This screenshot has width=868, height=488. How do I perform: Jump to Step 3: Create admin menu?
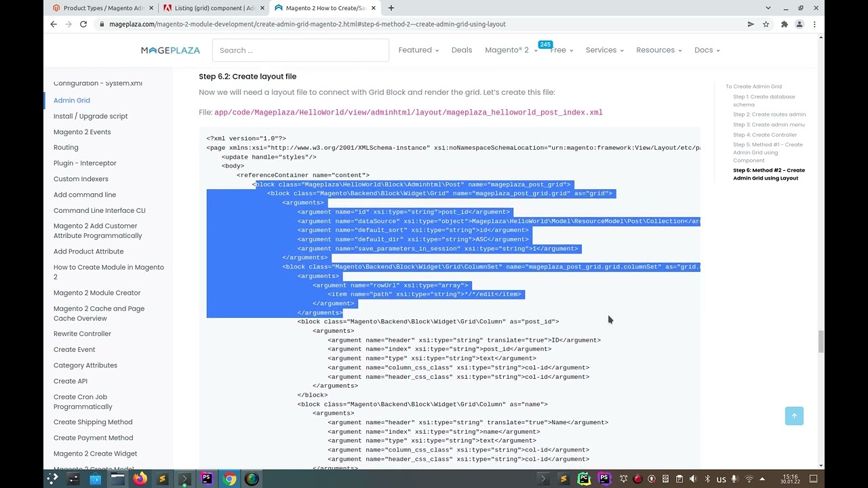pyautogui.click(x=768, y=125)
